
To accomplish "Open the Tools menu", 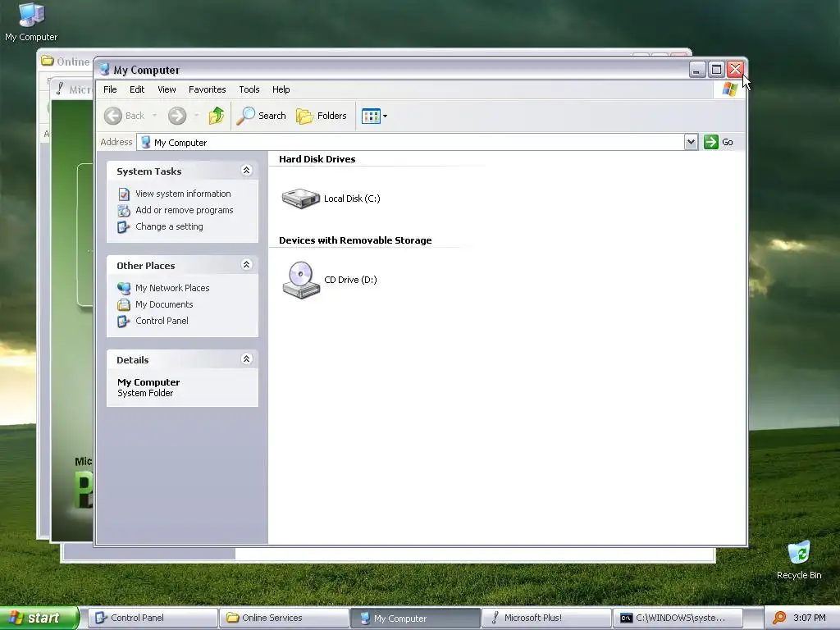I will [x=249, y=89].
